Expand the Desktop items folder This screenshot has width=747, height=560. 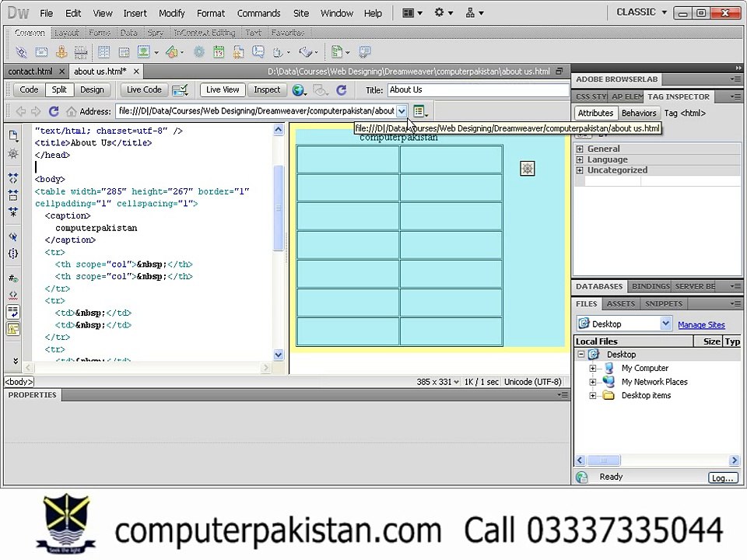pyautogui.click(x=593, y=396)
